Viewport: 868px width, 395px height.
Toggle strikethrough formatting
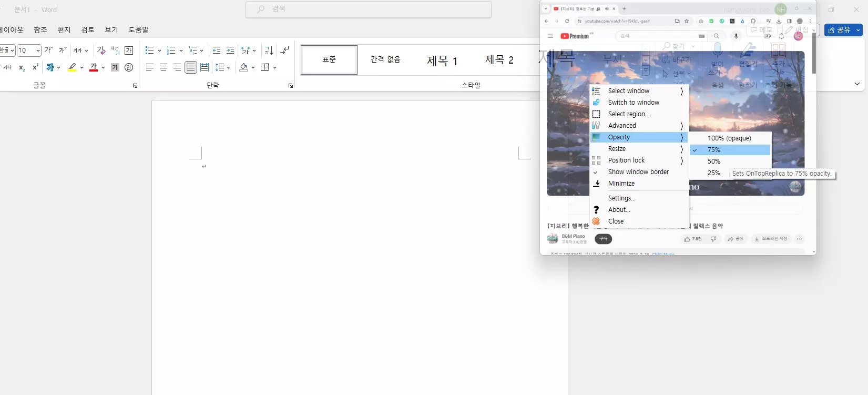7,67
